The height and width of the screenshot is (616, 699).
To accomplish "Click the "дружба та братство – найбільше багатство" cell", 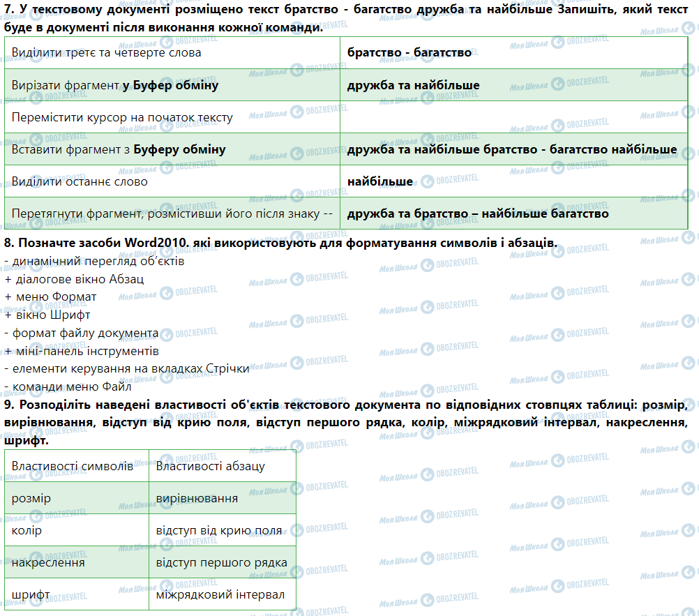I will [478, 213].
